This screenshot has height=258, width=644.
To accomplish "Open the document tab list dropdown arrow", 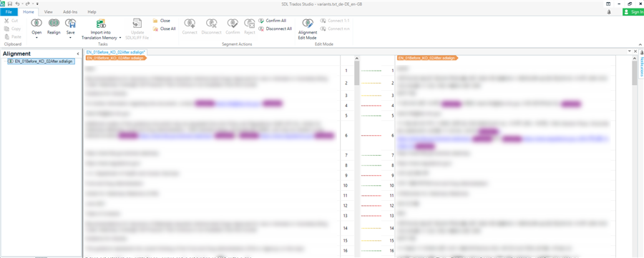I will coord(630,51).
